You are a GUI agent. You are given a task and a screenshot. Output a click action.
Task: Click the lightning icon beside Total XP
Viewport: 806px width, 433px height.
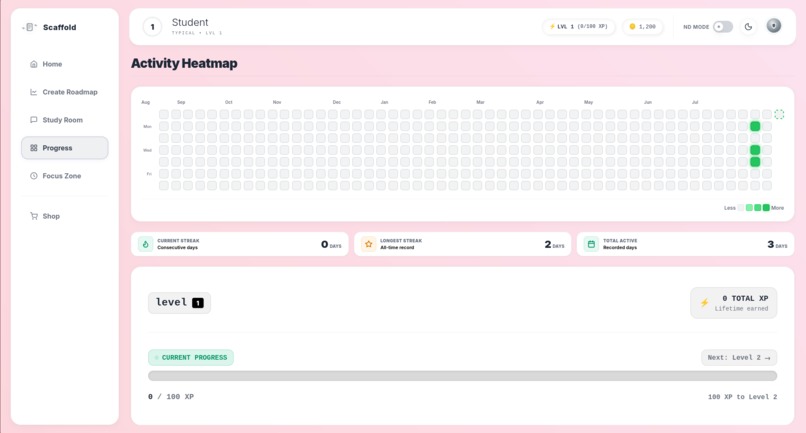click(x=705, y=303)
